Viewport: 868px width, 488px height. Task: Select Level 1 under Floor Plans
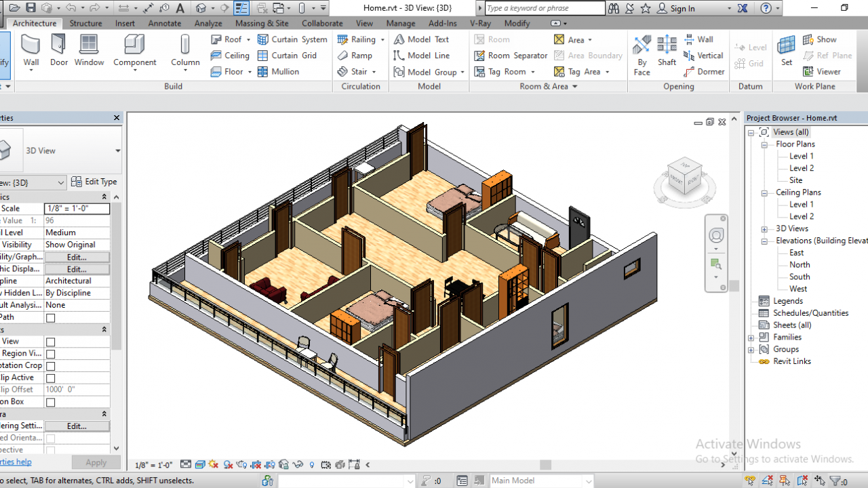coord(801,156)
